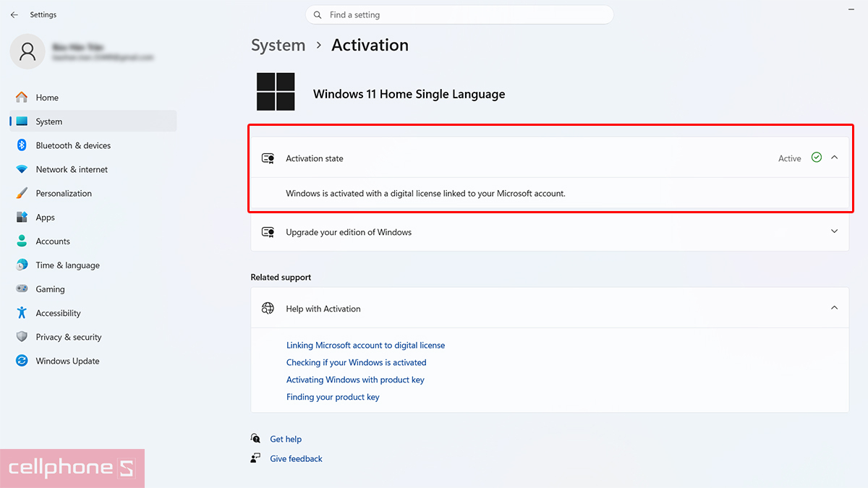Expand Upgrade your edition of Windows chevron
Viewport: 868px width, 488px height.
tap(834, 231)
